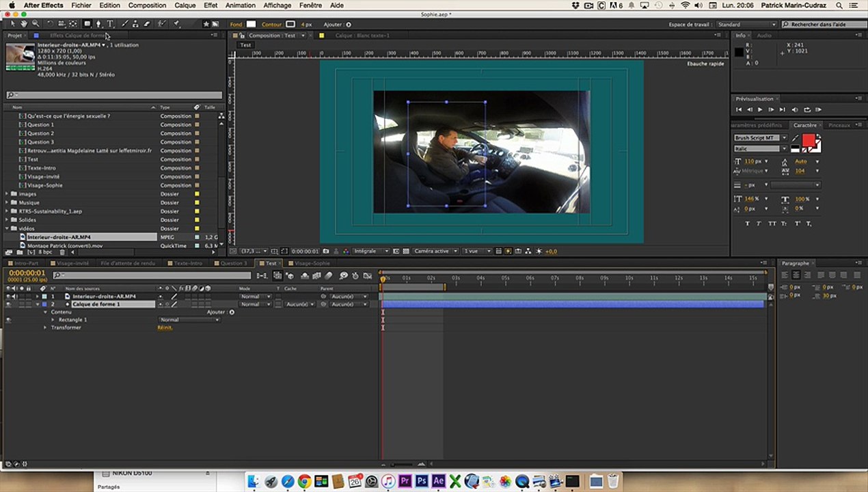This screenshot has width=868, height=492.
Task: Click the Réinit. link for Transformer
Action: [x=165, y=328]
